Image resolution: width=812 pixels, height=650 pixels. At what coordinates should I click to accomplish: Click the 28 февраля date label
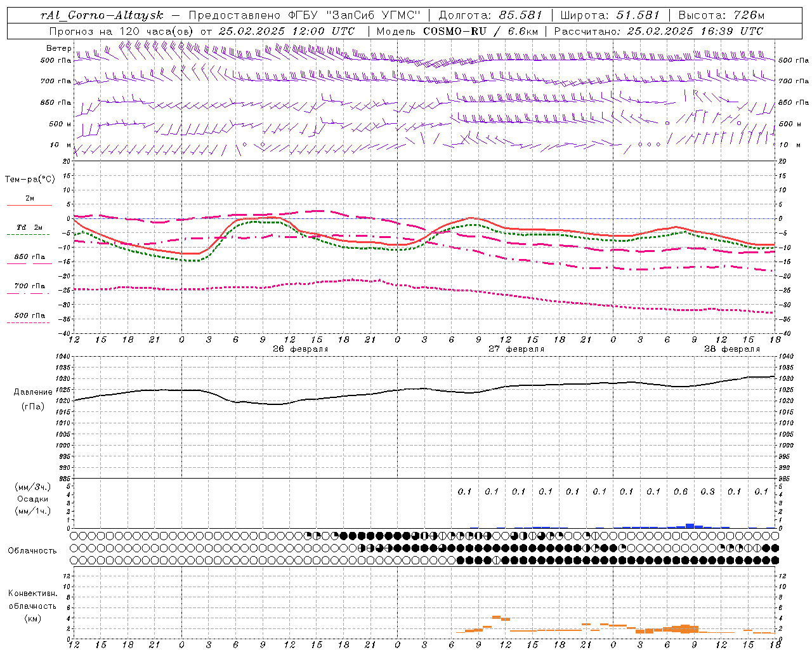pos(732,349)
